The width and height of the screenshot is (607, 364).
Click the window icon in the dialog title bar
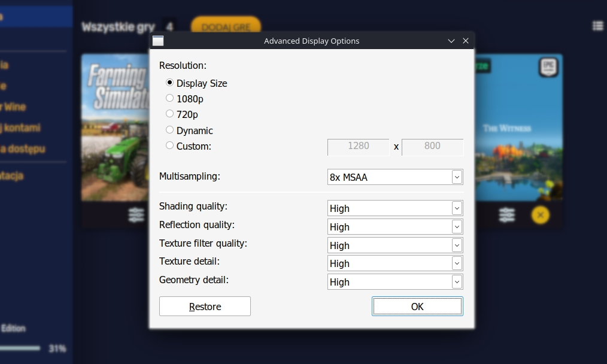point(158,40)
